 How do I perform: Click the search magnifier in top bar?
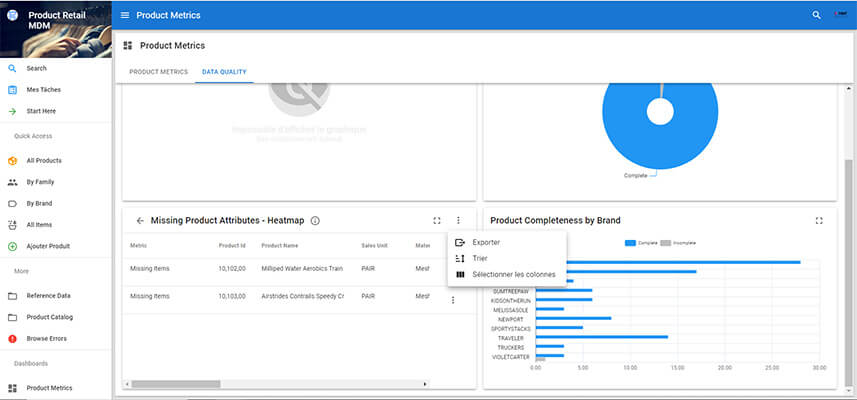point(817,15)
